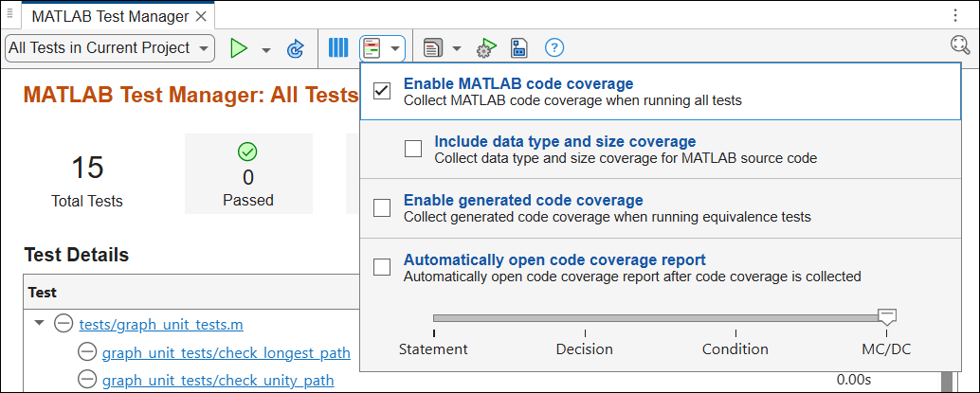Check Include data type and size coverage
This screenshot has width=980, height=393.
[413, 149]
